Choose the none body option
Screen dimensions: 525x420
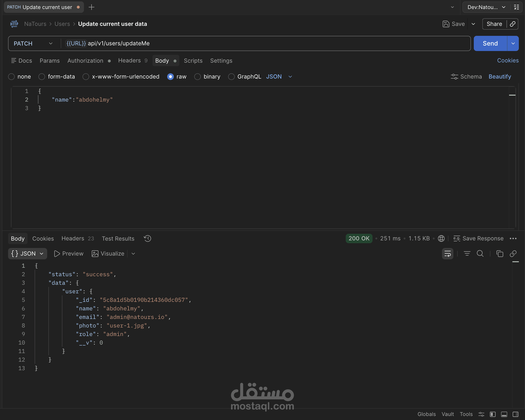[11, 77]
